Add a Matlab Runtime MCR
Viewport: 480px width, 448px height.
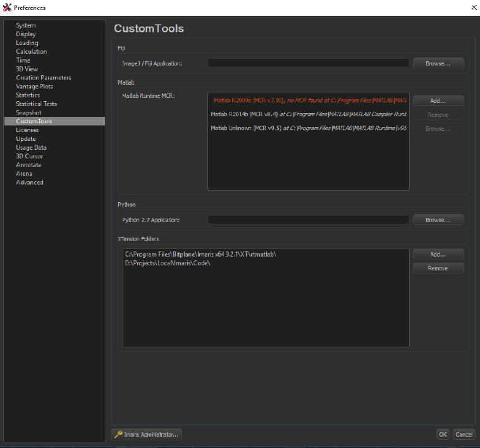coord(438,100)
